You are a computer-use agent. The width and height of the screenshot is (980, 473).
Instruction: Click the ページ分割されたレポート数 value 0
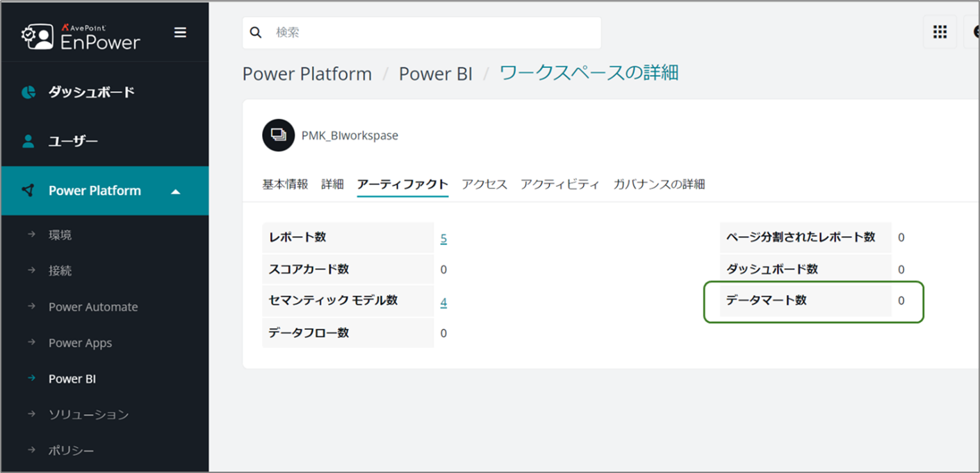pyautogui.click(x=901, y=238)
